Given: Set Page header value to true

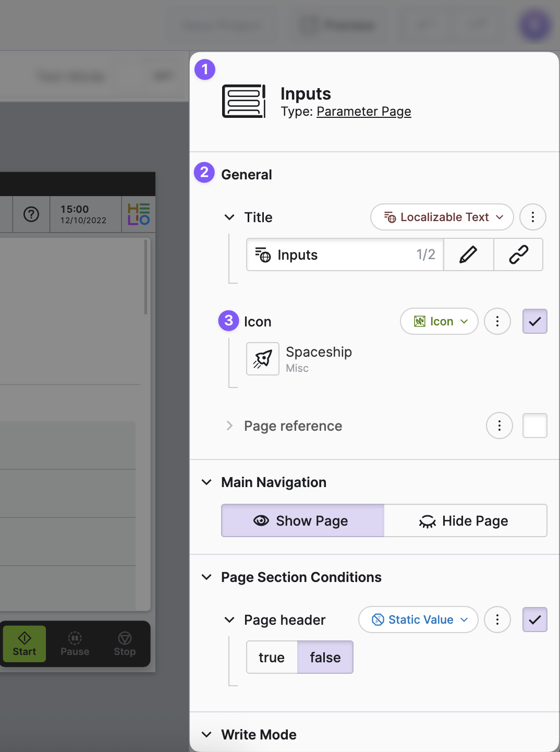Looking at the screenshot, I should [x=272, y=657].
